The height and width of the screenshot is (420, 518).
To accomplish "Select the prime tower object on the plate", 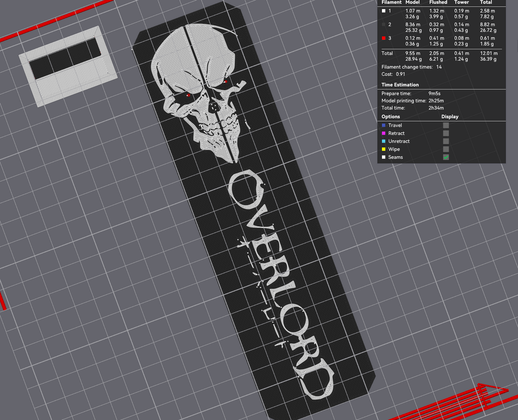I will [x=68, y=66].
